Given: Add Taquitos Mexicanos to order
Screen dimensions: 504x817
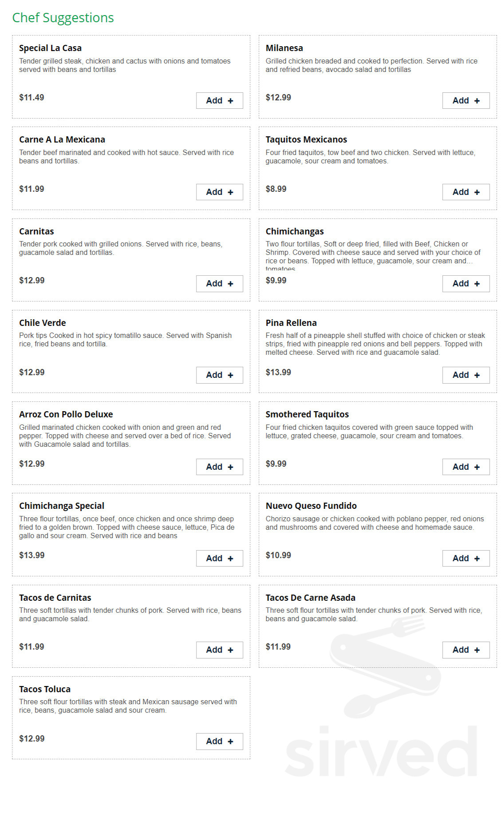Looking at the screenshot, I should [466, 192].
